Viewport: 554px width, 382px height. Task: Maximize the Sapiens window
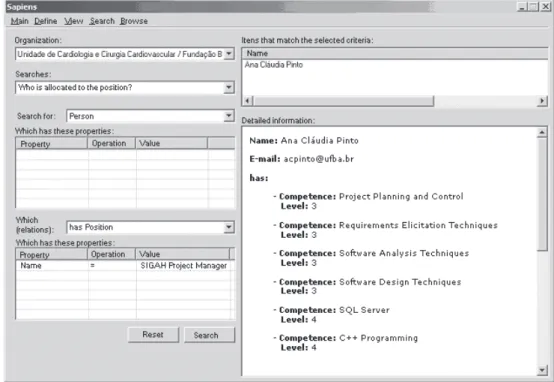(x=534, y=7)
